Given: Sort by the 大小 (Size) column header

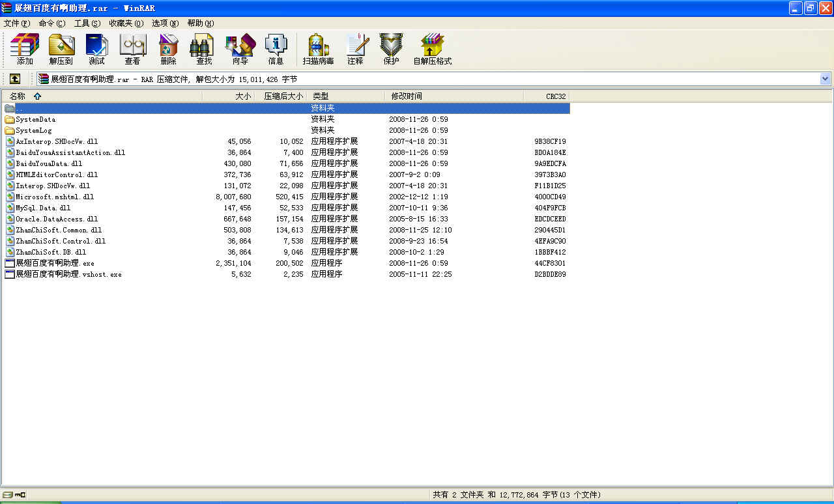Looking at the screenshot, I should tap(228, 96).
